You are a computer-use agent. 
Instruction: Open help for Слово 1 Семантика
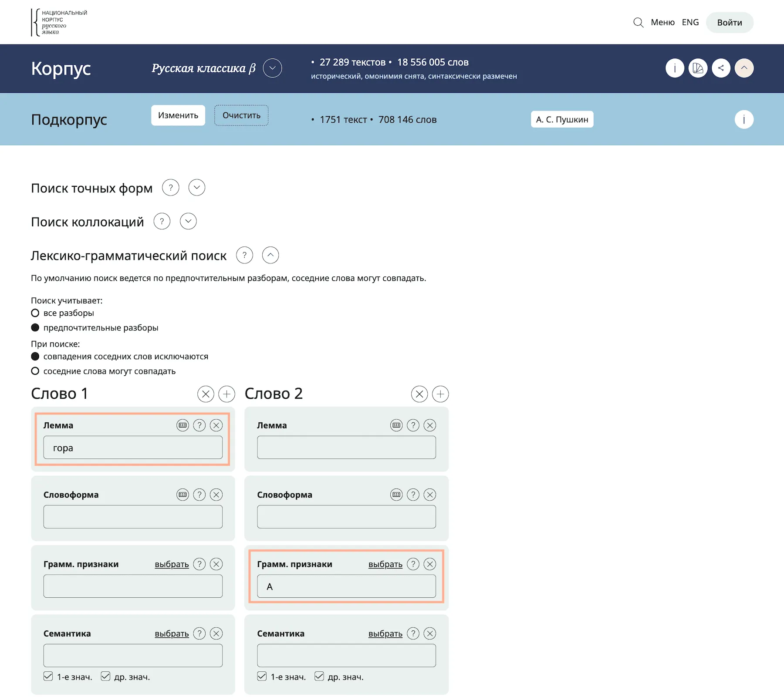199,633
